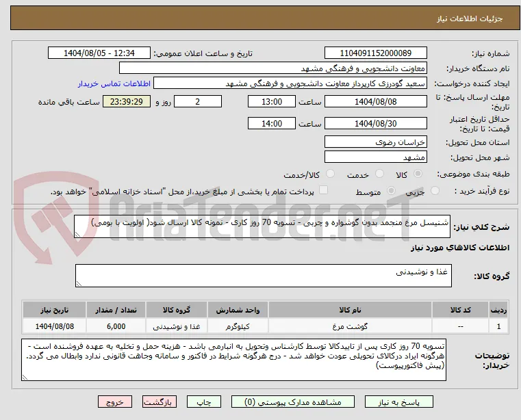Click the گوشت مرغ table cell
The height and width of the screenshot is (420, 521).
point(351,326)
